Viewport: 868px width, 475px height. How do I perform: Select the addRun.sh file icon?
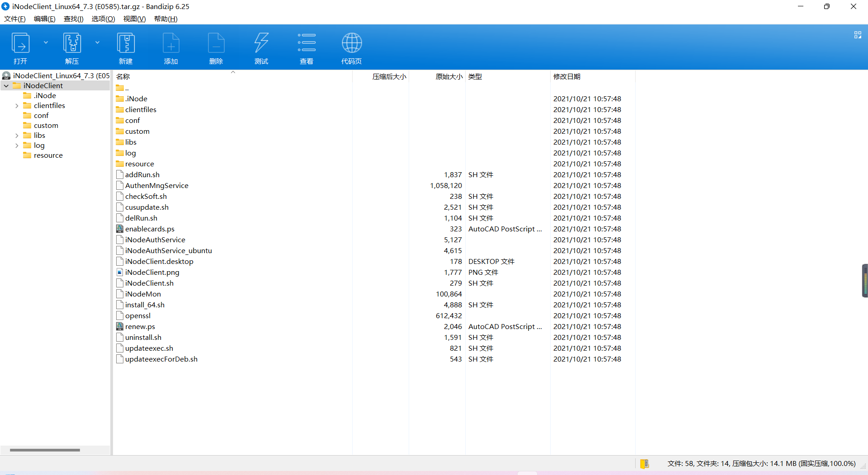pyautogui.click(x=120, y=174)
